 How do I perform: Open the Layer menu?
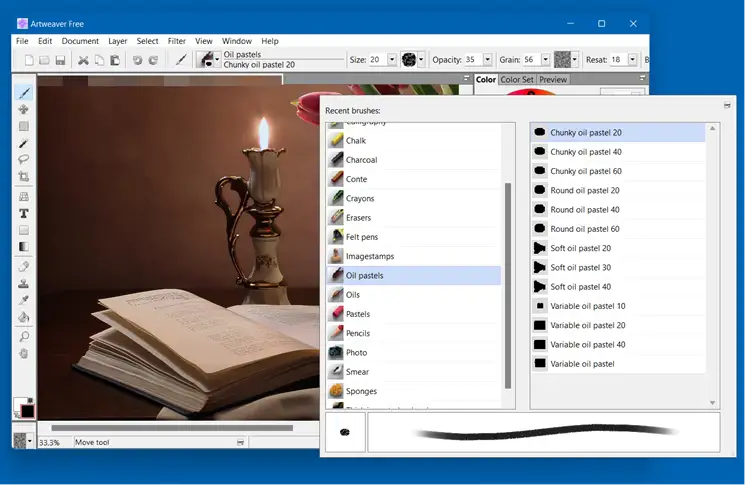click(x=117, y=41)
